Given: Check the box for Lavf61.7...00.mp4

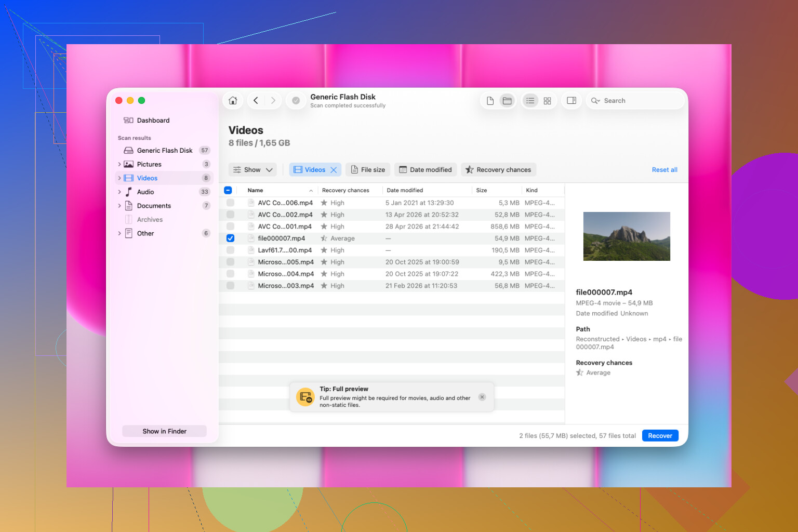Looking at the screenshot, I should [230, 250].
